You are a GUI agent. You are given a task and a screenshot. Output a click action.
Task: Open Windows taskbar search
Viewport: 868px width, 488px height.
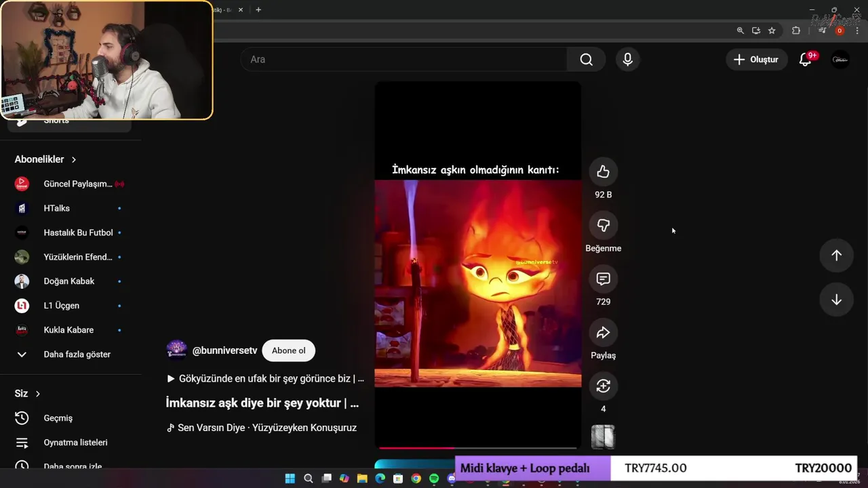pos(309,479)
